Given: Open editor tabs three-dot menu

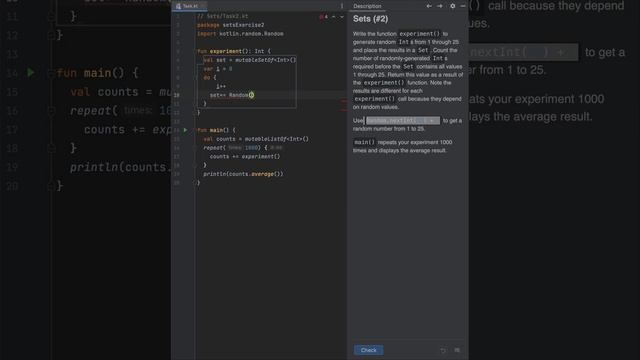Looking at the screenshot, I should 342,6.
